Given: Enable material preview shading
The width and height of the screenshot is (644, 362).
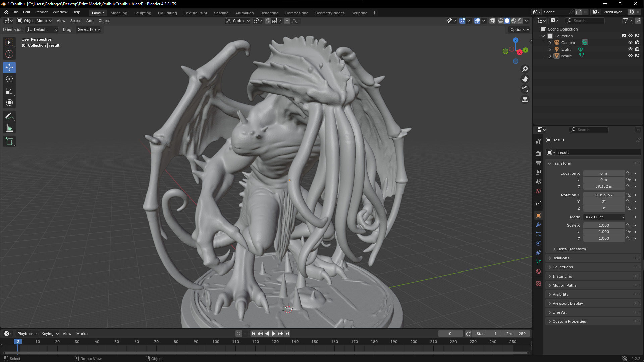Looking at the screenshot, I should [514, 21].
